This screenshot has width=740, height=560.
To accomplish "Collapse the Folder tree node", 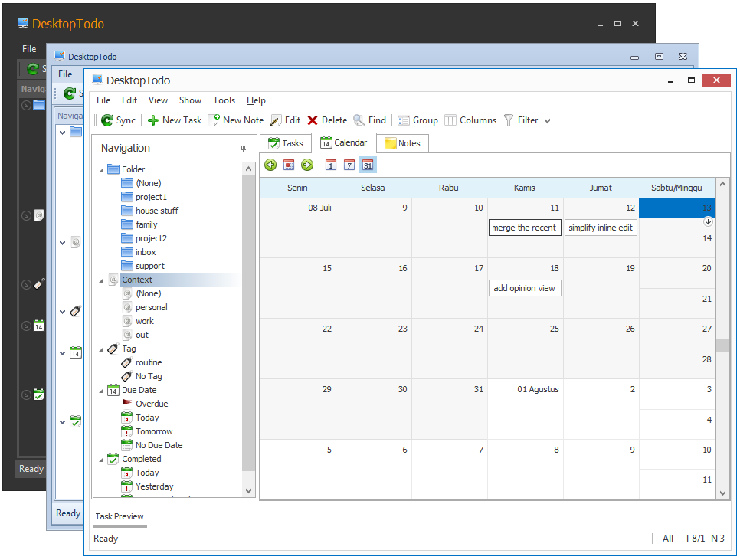I will pyautogui.click(x=101, y=170).
